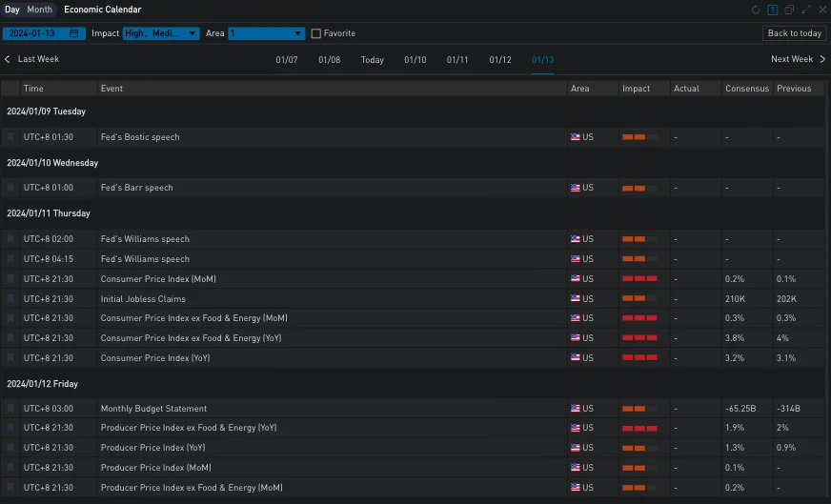Switch to Month view toggle

[x=39, y=10]
